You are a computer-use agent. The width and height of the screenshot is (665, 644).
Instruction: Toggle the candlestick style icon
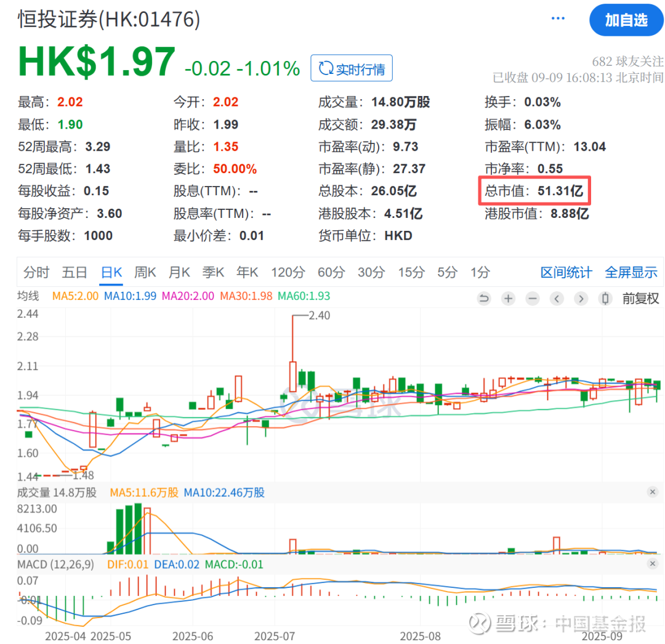(606, 299)
